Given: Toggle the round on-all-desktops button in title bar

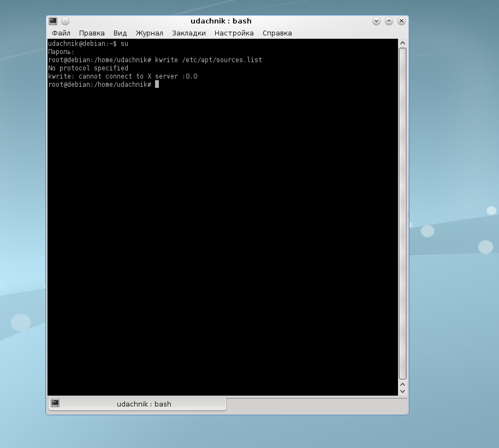Looking at the screenshot, I should coord(65,21).
